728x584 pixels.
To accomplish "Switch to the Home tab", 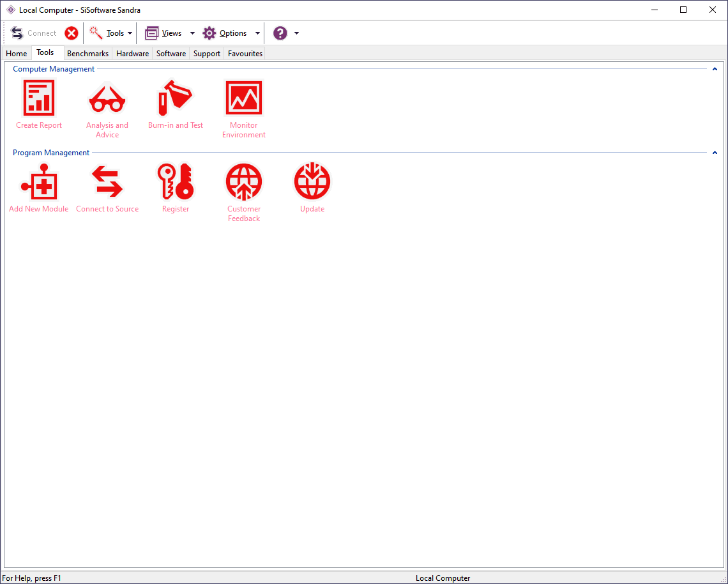I will (16, 54).
